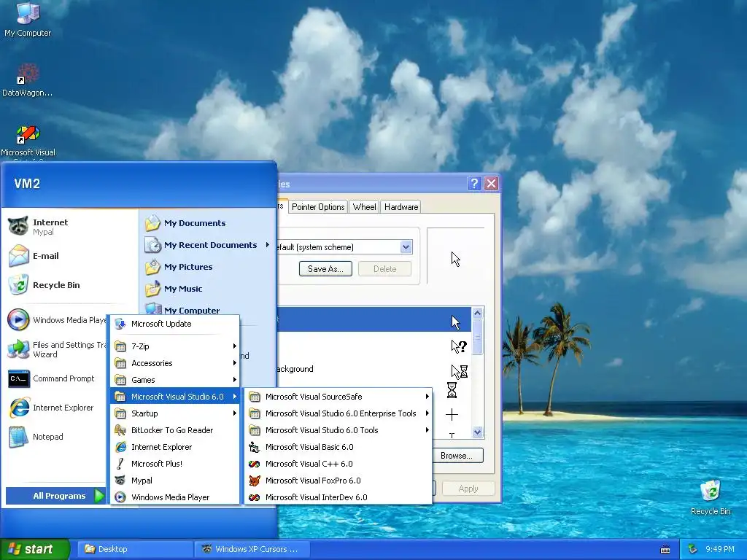
Task: Open Microsoft Plus! program entry
Action: pos(175,463)
